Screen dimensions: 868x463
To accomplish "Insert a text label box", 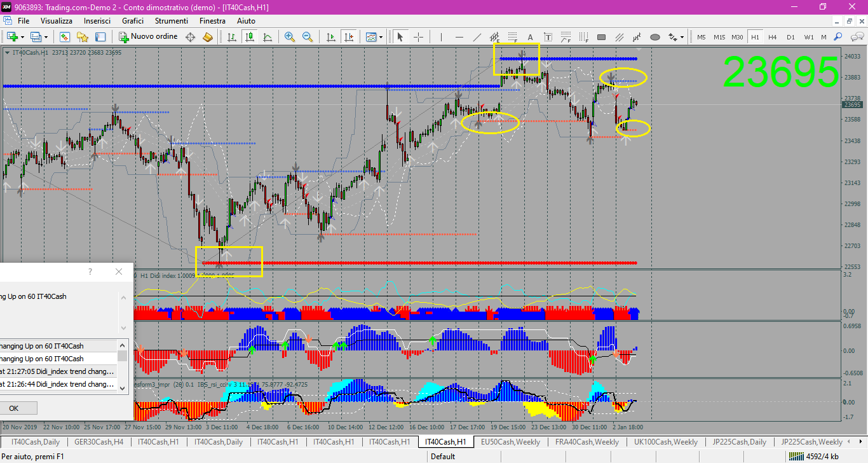I will (548, 37).
